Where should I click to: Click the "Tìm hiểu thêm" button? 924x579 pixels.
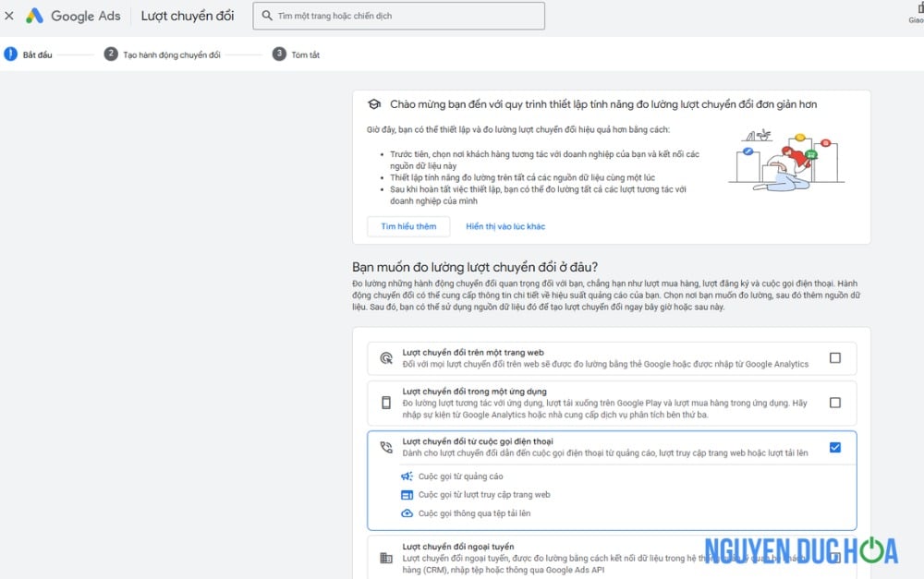[x=408, y=226]
